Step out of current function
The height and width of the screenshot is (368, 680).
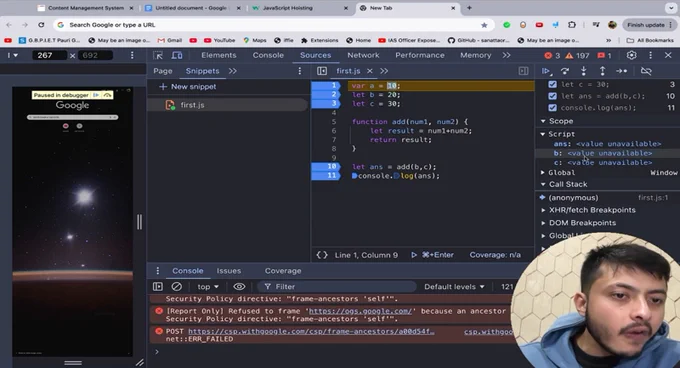click(602, 71)
